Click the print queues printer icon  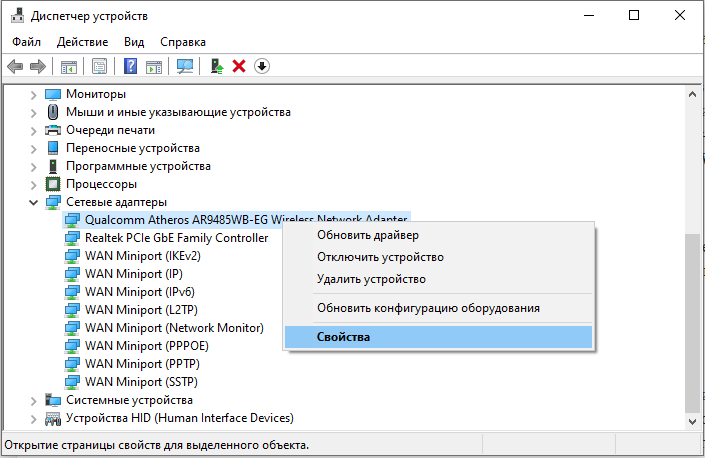53,130
